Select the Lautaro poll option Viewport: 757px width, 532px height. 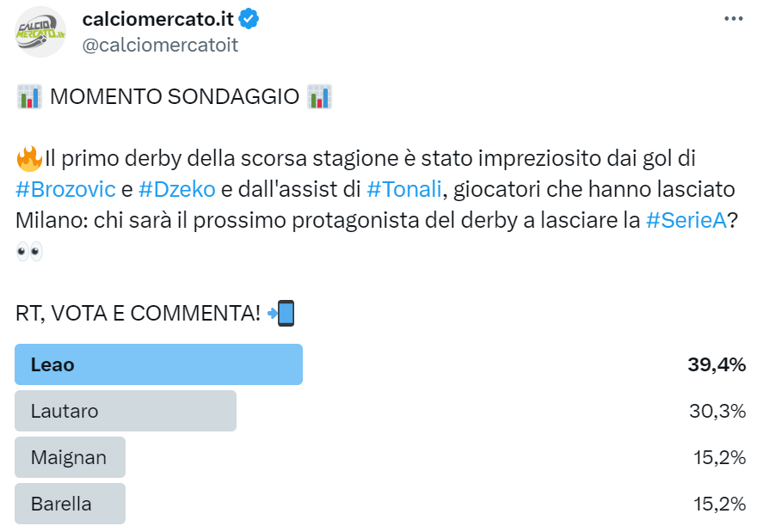[x=126, y=411]
